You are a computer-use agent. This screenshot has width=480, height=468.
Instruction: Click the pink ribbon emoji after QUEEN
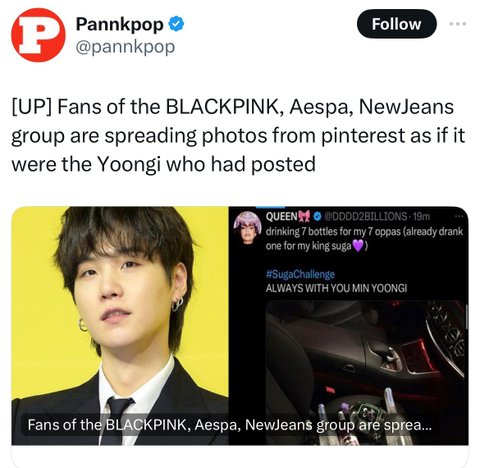click(305, 217)
